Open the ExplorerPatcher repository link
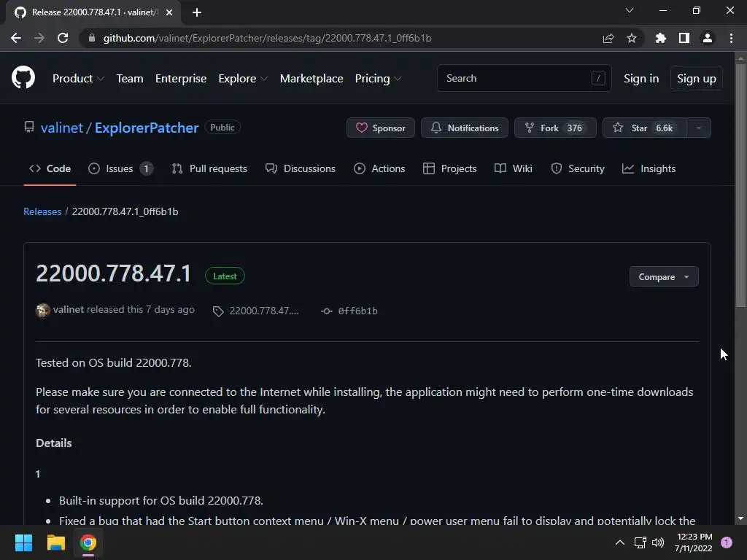 146,128
